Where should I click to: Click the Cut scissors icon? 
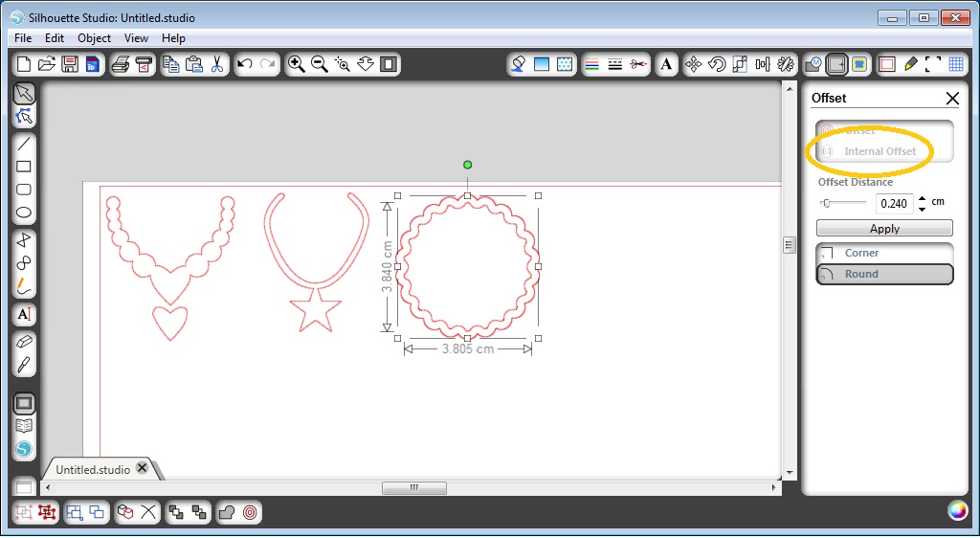pos(217,64)
